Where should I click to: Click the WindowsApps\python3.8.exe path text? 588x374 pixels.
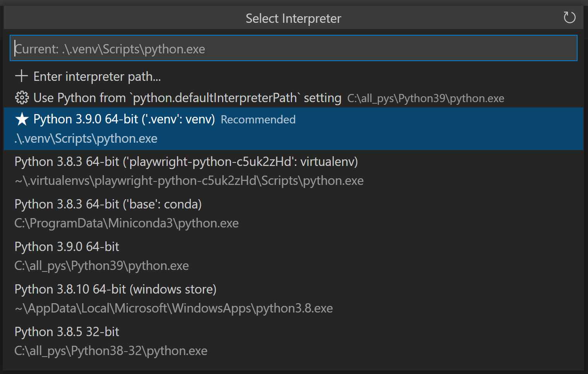pos(173,308)
